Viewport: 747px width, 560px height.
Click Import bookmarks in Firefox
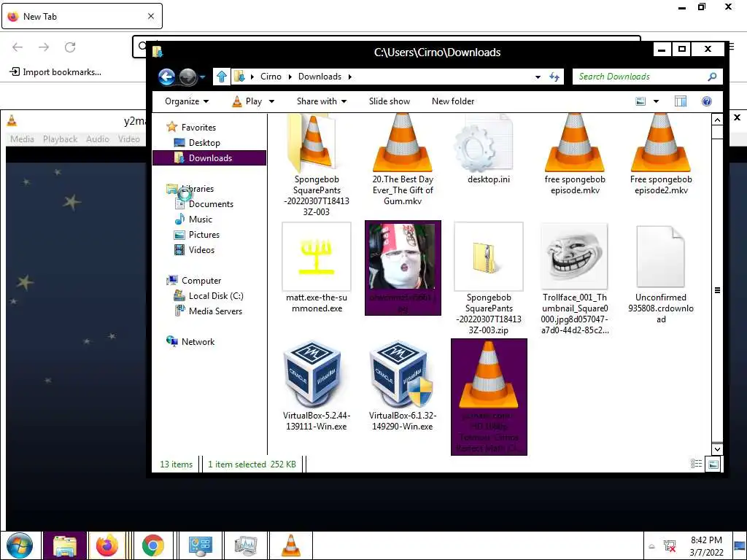pos(55,72)
